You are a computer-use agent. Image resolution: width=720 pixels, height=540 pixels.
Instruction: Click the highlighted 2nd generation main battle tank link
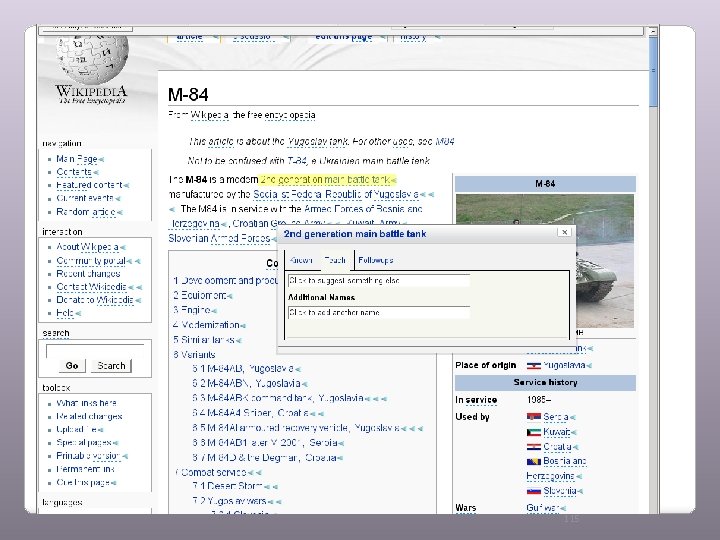coord(325,180)
